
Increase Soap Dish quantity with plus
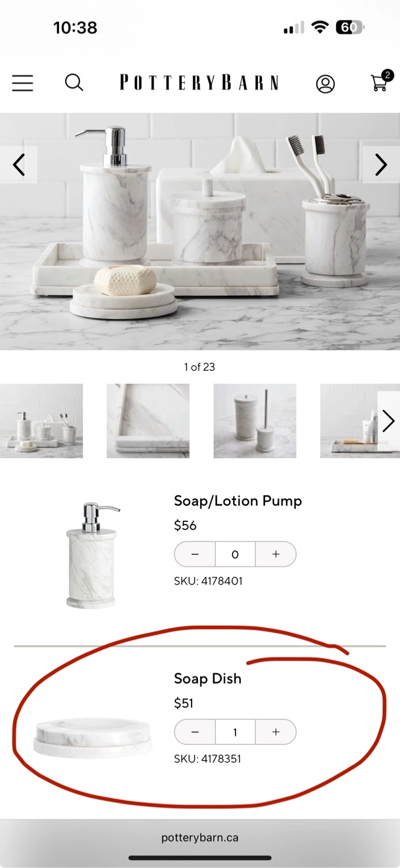coord(276,732)
